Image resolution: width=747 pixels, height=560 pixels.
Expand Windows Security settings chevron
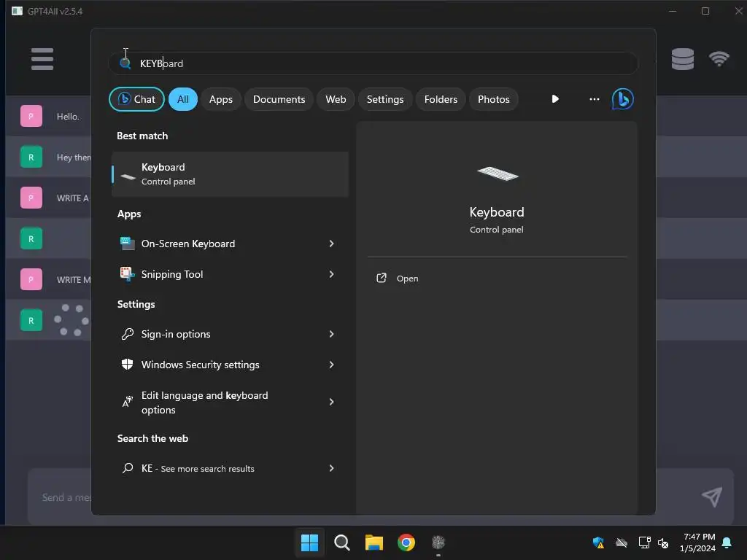point(332,365)
